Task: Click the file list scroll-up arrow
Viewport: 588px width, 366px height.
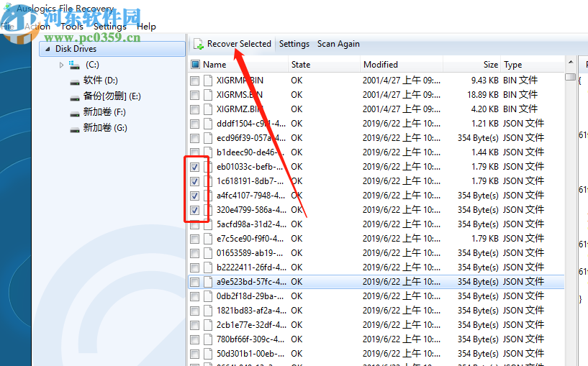Action: 571,62
